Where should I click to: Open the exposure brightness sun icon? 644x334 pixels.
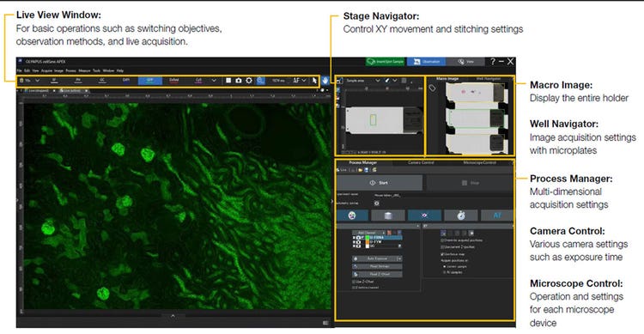tap(249, 81)
